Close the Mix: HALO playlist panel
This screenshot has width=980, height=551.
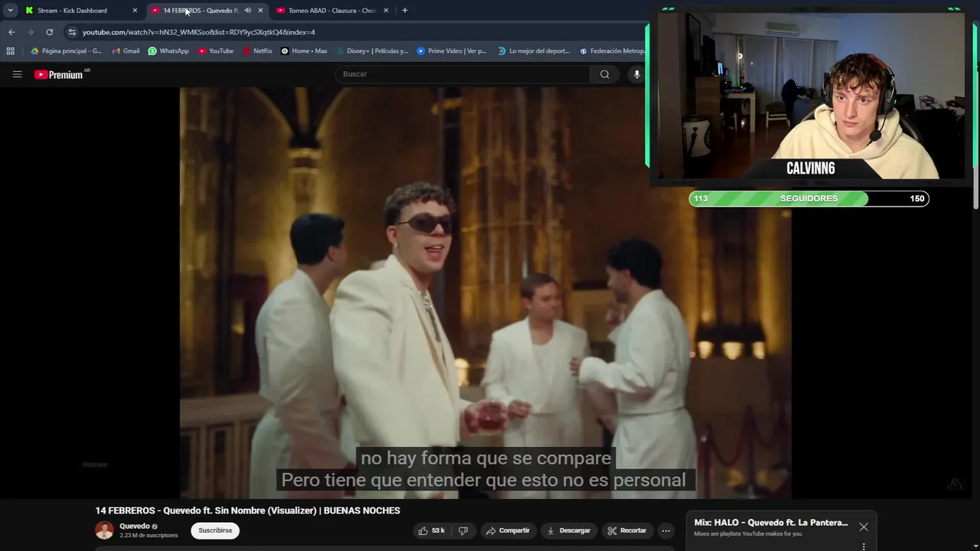coord(864,527)
